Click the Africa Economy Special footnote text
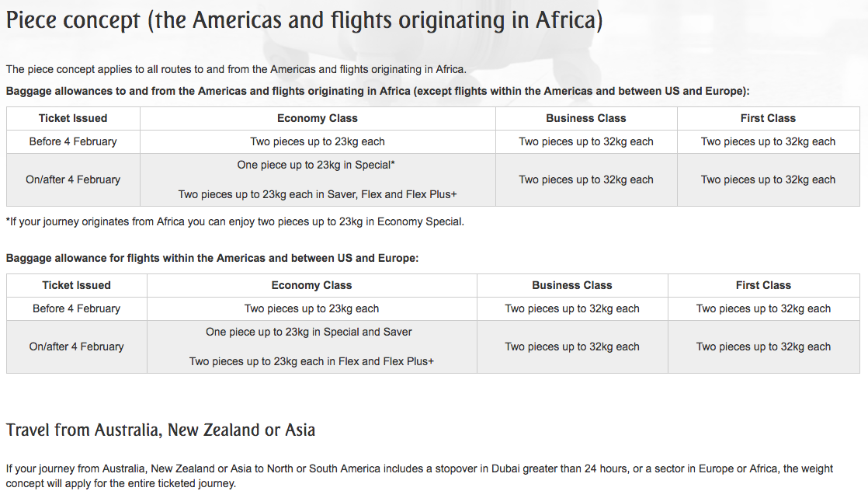This screenshot has height=498, width=868. tap(235, 221)
